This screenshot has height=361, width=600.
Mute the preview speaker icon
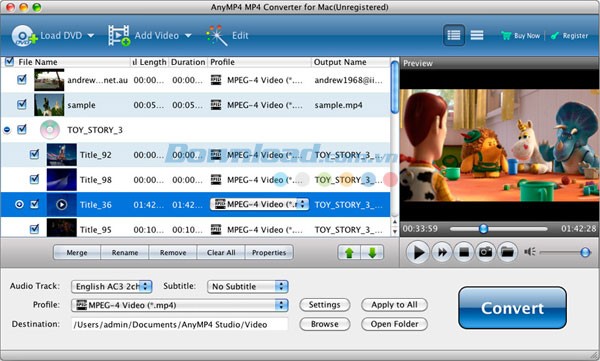pyautogui.click(x=530, y=252)
